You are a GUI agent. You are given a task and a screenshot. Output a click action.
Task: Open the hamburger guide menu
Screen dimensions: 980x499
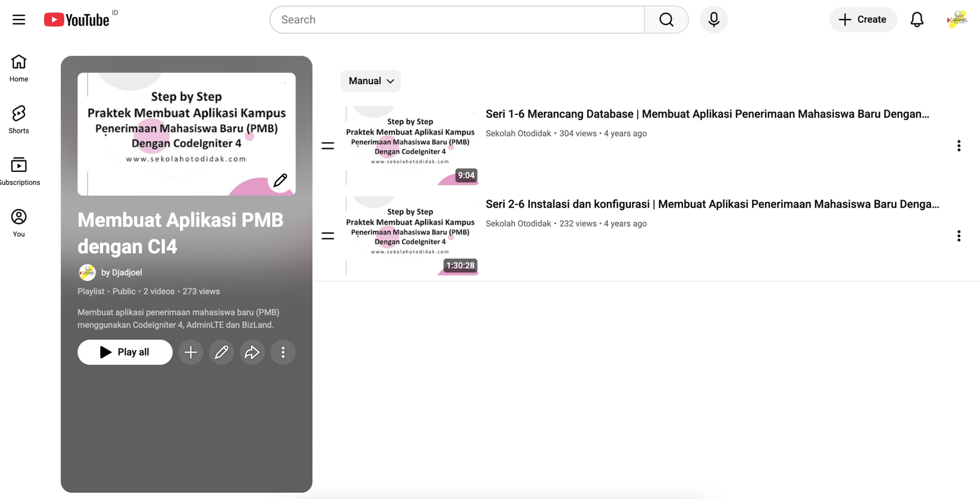click(19, 20)
